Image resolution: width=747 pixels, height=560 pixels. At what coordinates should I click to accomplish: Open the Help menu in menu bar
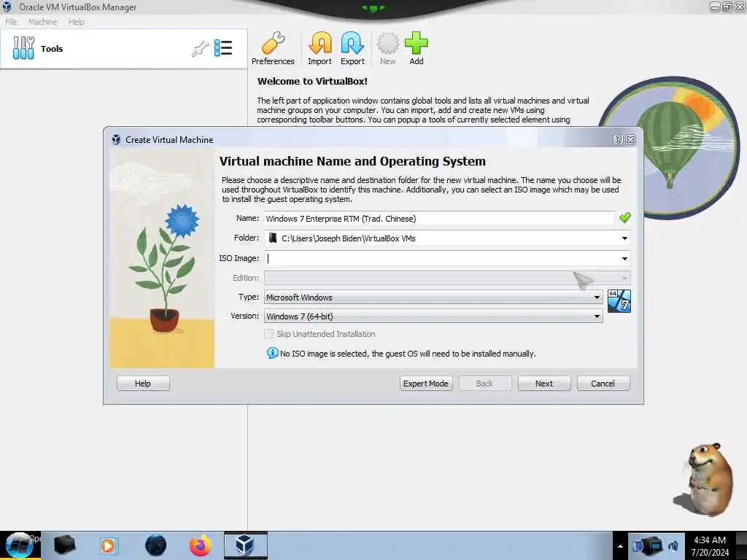pos(76,21)
